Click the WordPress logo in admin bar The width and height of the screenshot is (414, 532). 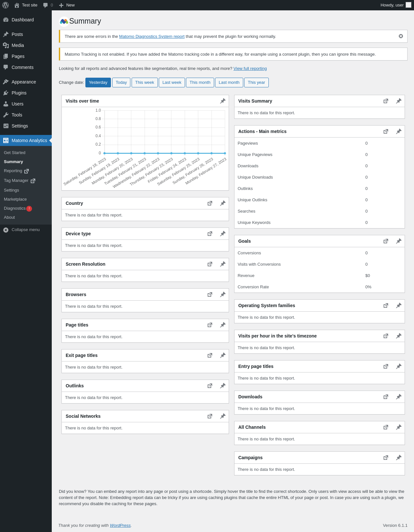5,5
